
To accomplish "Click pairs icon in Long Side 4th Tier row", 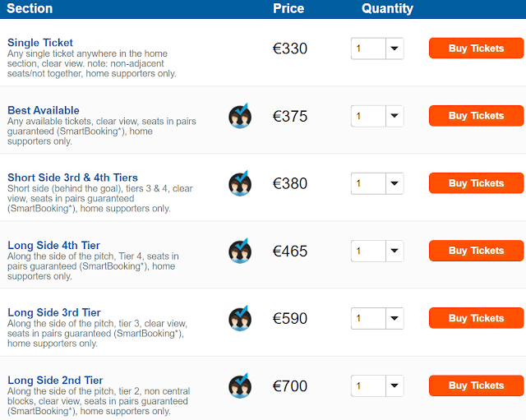I will click(240, 251).
